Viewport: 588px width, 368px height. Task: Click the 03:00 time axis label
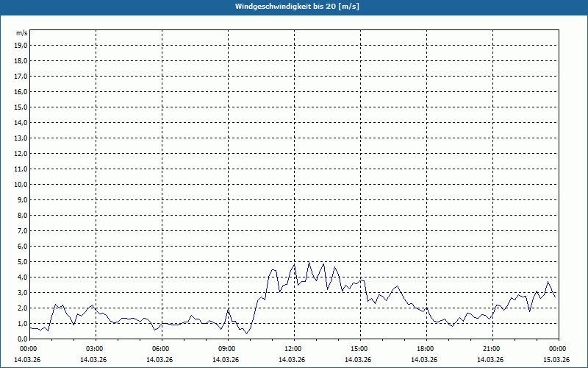coord(95,348)
